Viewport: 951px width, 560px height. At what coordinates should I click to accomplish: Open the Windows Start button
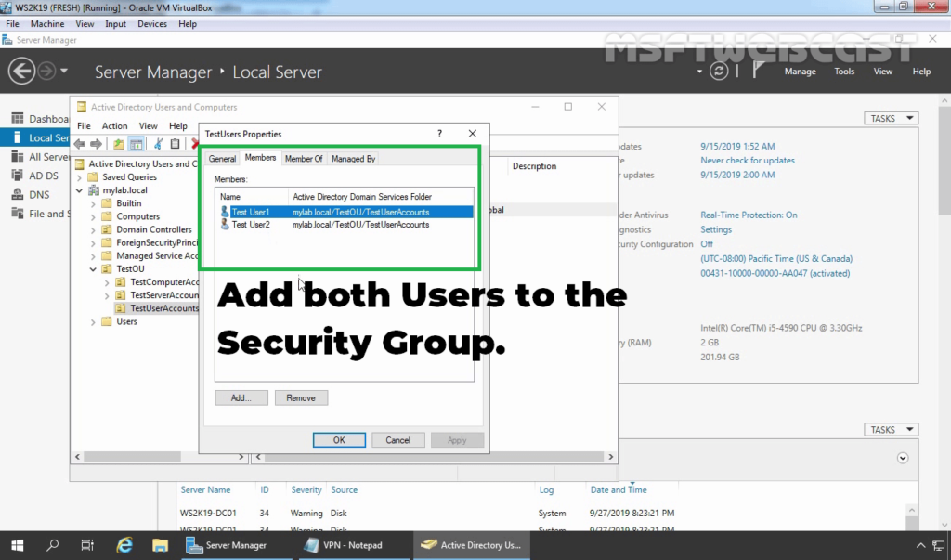(x=17, y=545)
